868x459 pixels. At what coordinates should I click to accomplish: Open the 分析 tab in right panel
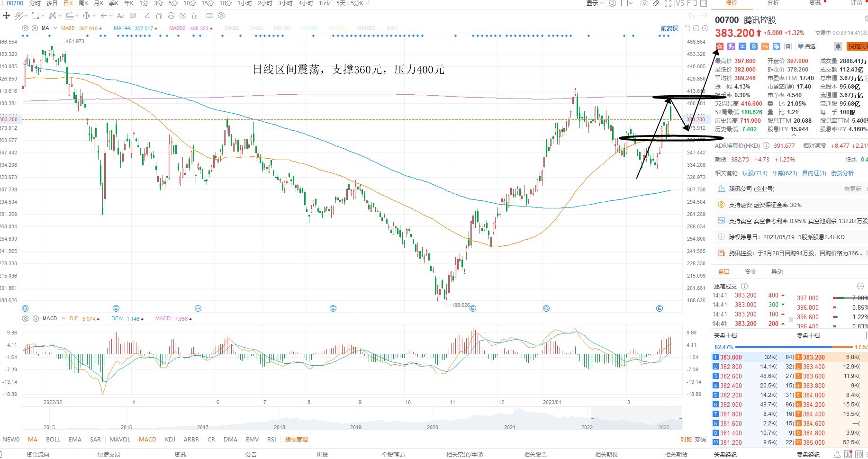(x=773, y=3)
